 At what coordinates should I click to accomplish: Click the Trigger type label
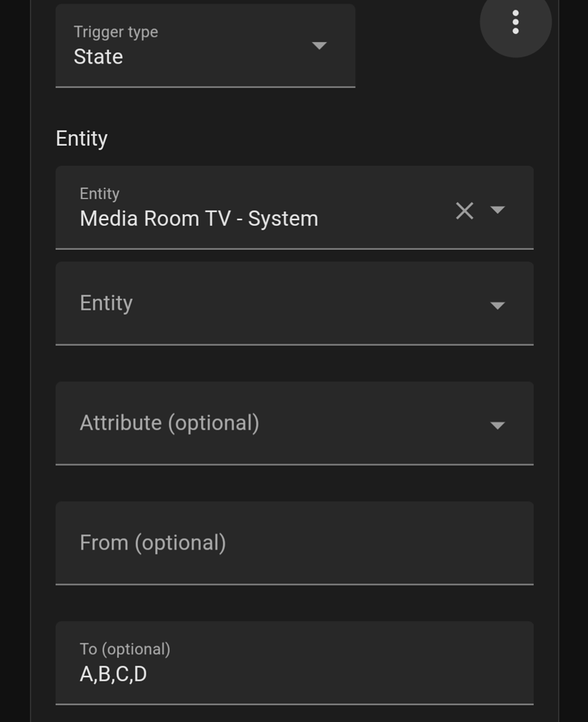(116, 32)
